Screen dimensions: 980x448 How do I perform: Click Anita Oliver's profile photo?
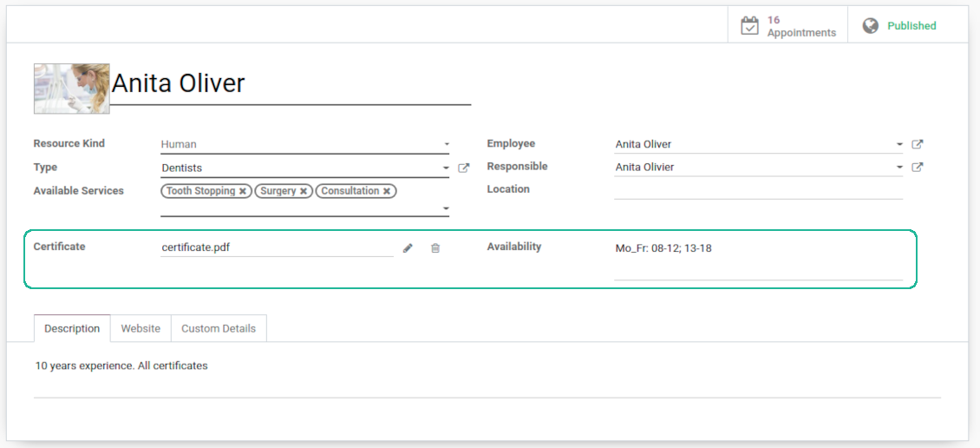click(71, 89)
